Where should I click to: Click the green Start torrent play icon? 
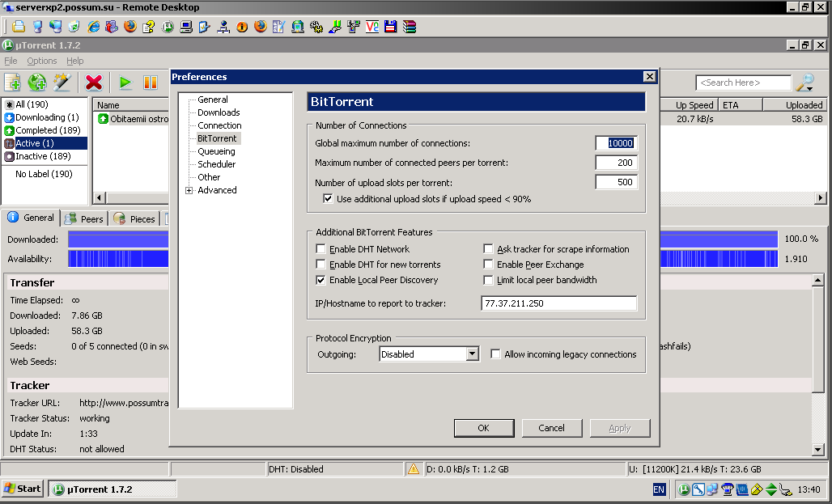125,83
